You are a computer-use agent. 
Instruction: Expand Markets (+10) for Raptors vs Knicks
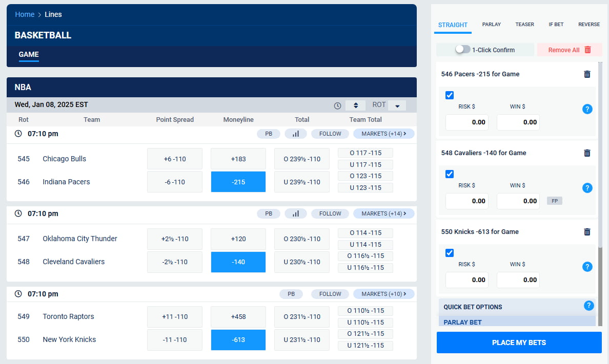tap(384, 294)
